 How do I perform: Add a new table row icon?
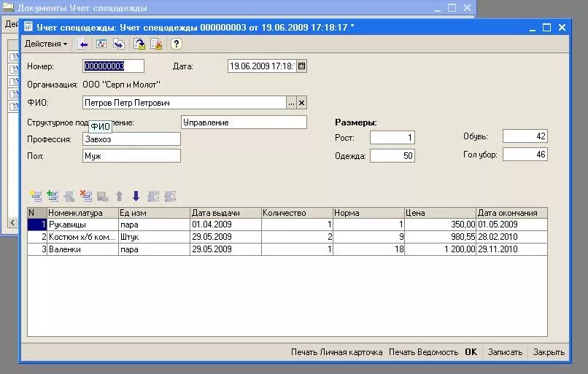pyautogui.click(x=36, y=196)
